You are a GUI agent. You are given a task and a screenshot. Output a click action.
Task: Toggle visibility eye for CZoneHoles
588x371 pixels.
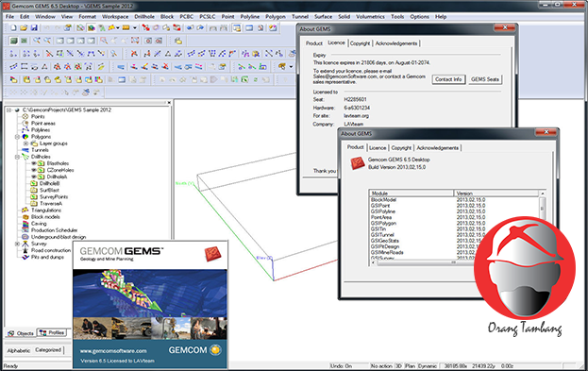point(33,170)
